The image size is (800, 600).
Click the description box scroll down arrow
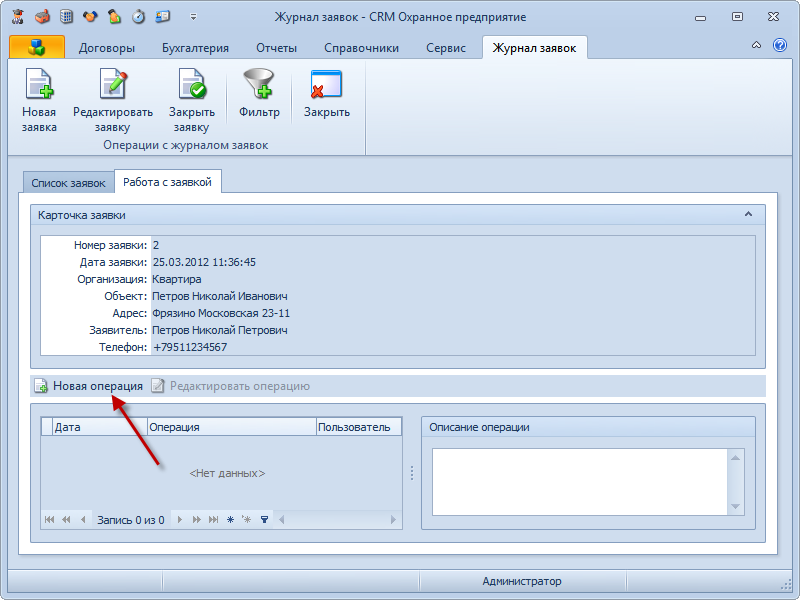point(735,506)
